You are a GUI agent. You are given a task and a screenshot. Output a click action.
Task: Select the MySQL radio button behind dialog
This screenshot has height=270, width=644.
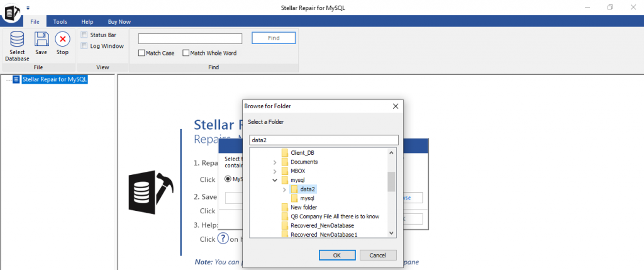click(x=228, y=179)
